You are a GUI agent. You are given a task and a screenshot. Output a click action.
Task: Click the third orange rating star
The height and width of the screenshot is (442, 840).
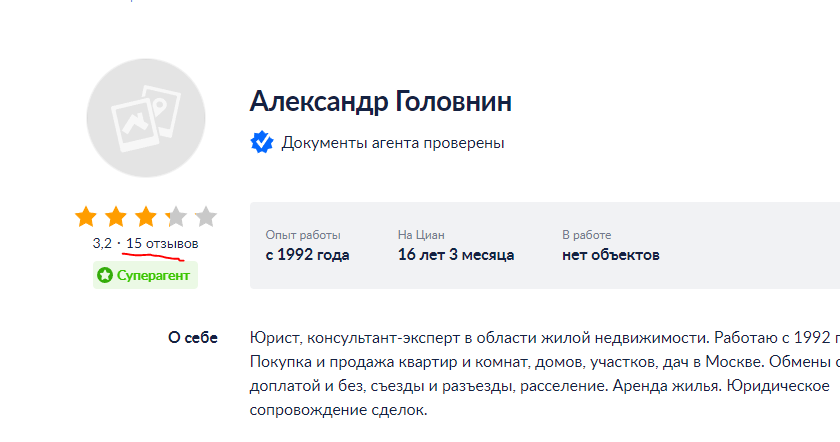(146, 217)
